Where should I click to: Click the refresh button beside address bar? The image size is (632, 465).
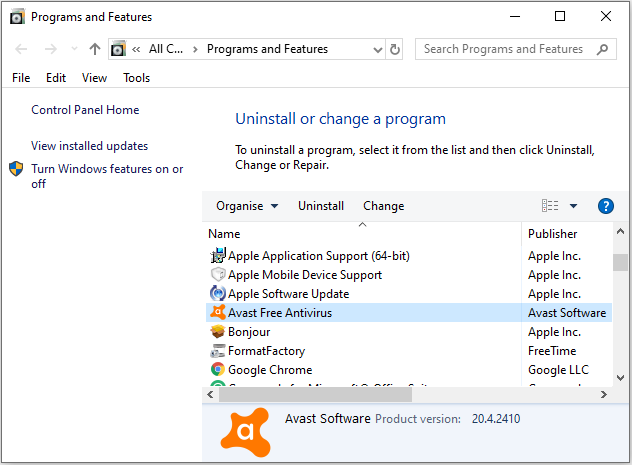[x=395, y=49]
